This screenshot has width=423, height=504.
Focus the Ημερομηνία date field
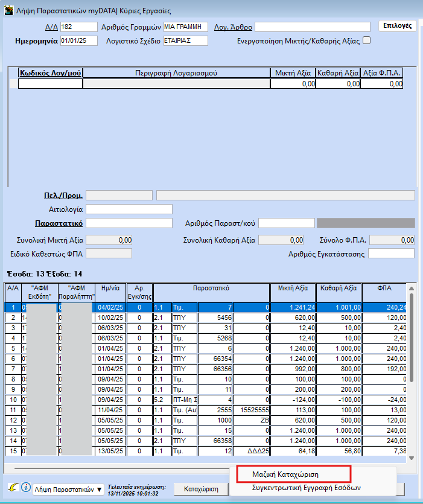(x=78, y=41)
